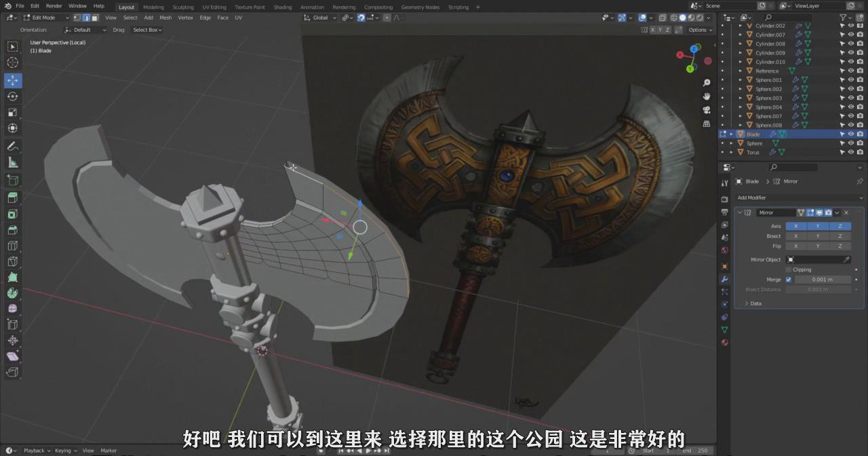Switch to the Modeling workspace tab

153,7
